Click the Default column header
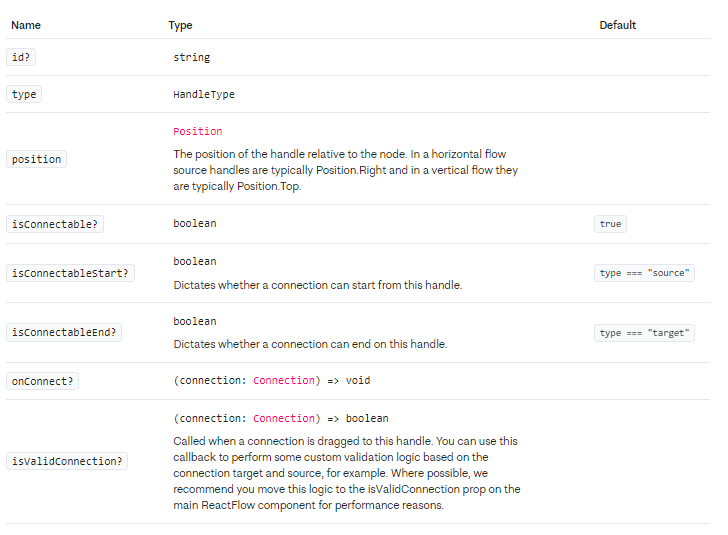728x535 pixels. 617,25
